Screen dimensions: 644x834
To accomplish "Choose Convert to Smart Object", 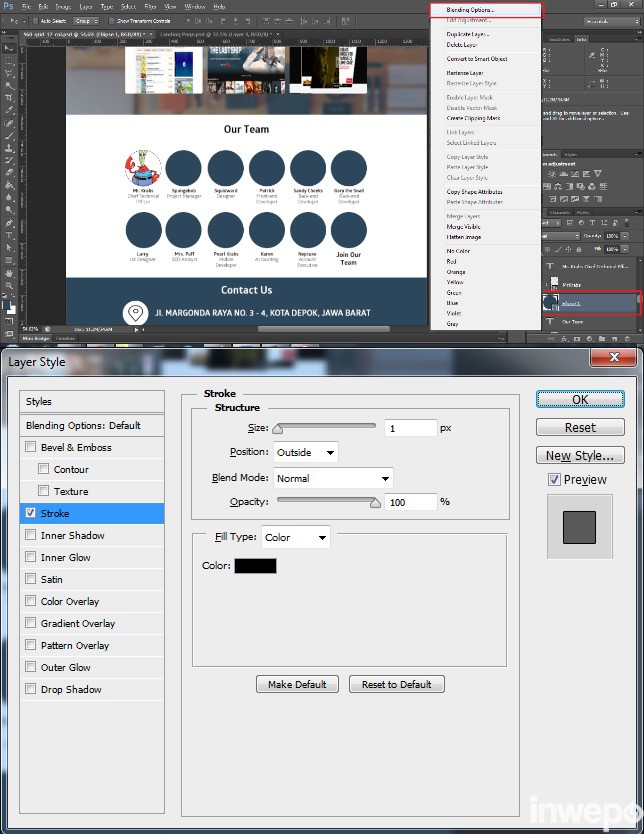I will click(476, 59).
